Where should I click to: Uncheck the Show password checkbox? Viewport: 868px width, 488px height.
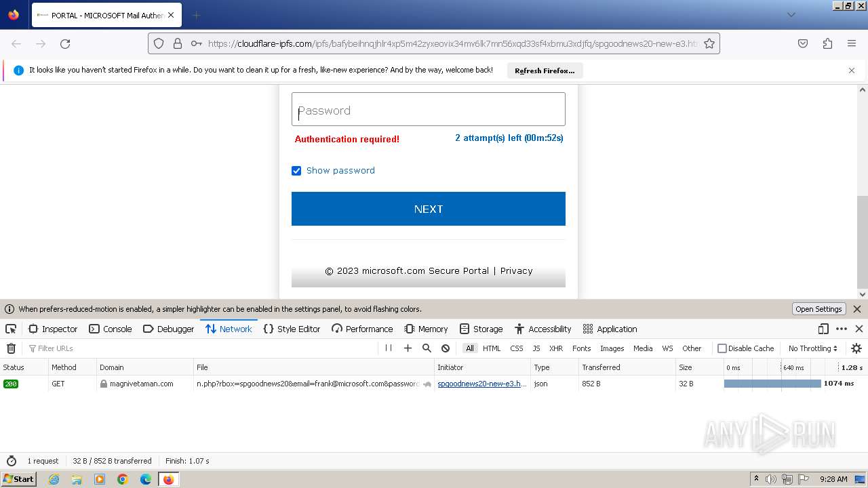(x=296, y=171)
